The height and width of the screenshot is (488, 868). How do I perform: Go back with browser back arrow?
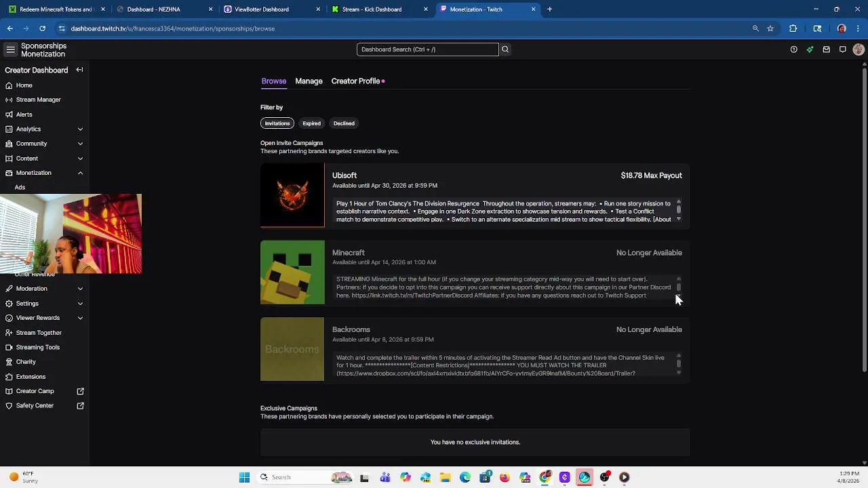point(9,28)
